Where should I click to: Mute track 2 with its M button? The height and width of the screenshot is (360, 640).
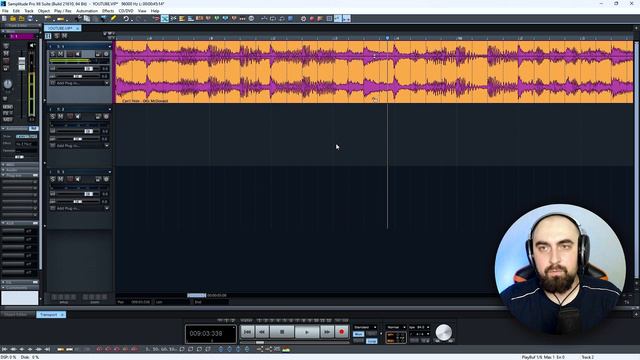click(60, 116)
